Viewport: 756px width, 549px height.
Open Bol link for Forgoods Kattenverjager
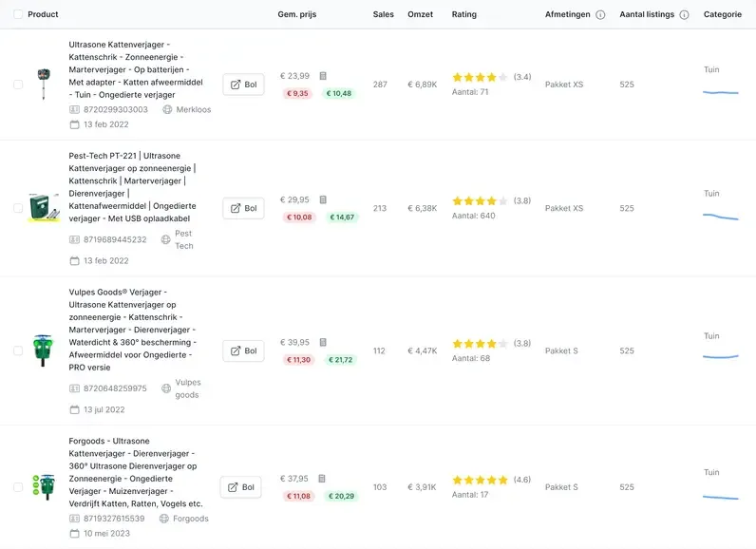coord(241,487)
